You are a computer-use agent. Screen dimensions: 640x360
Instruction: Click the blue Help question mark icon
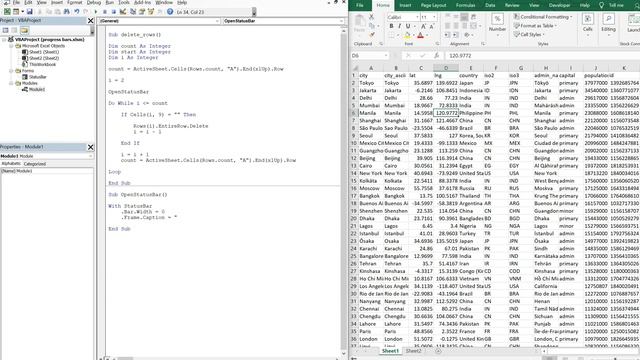point(170,12)
